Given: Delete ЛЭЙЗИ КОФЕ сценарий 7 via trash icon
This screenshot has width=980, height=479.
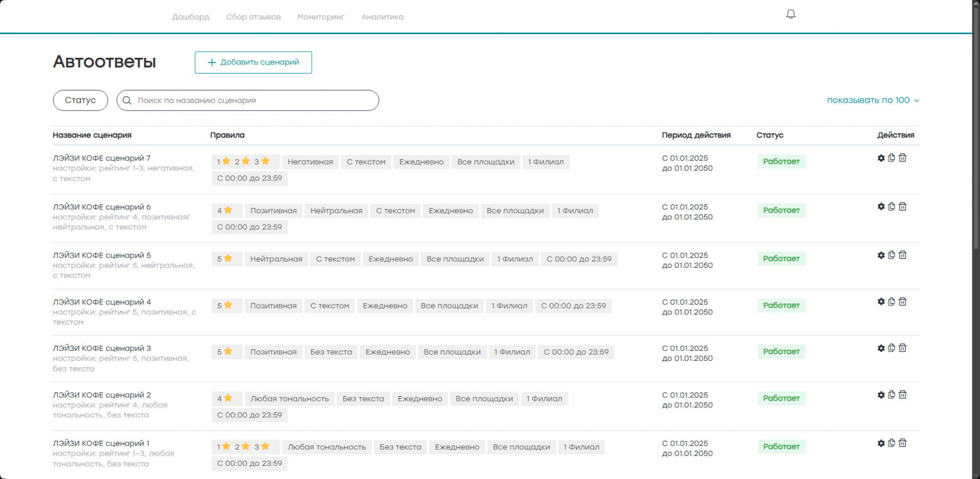Looking at the screenshot, I should [903, 158].
